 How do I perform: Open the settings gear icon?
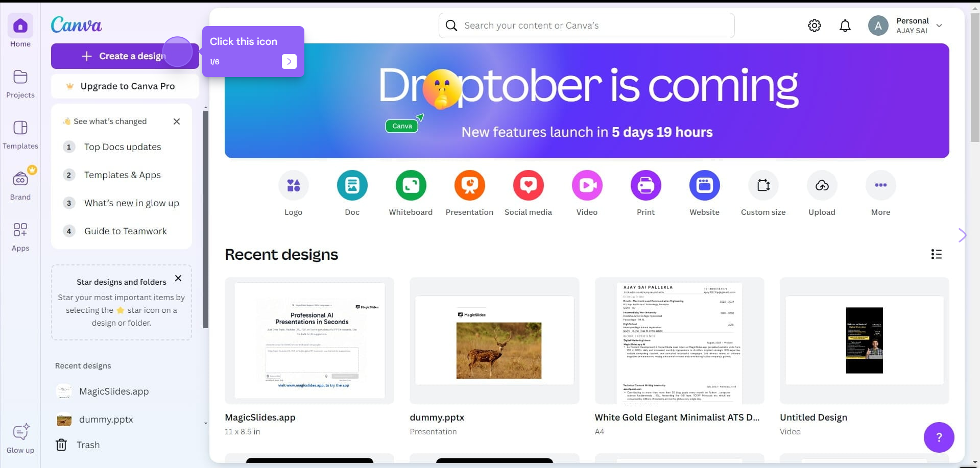click(x=815, y=26)
